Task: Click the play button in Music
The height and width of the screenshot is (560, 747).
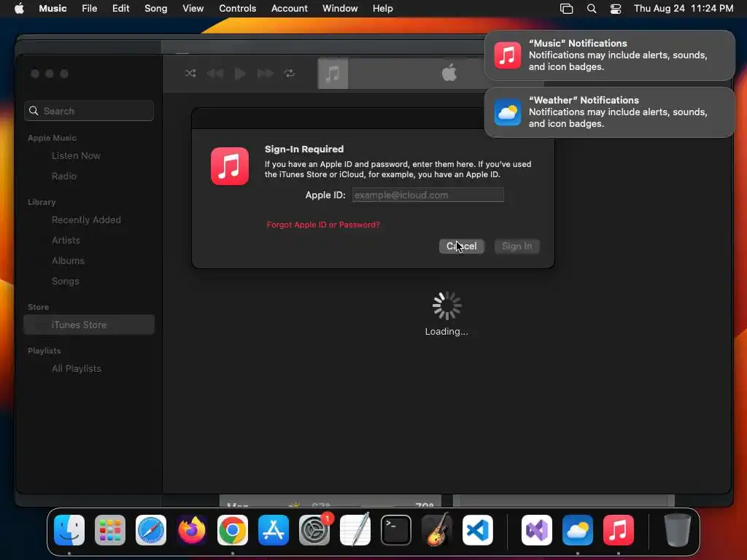Action: pyautogui.click(x=240, y=74)
